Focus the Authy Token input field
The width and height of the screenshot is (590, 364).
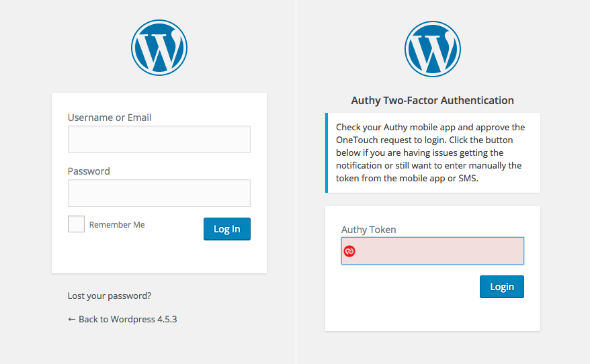(433, 251)
